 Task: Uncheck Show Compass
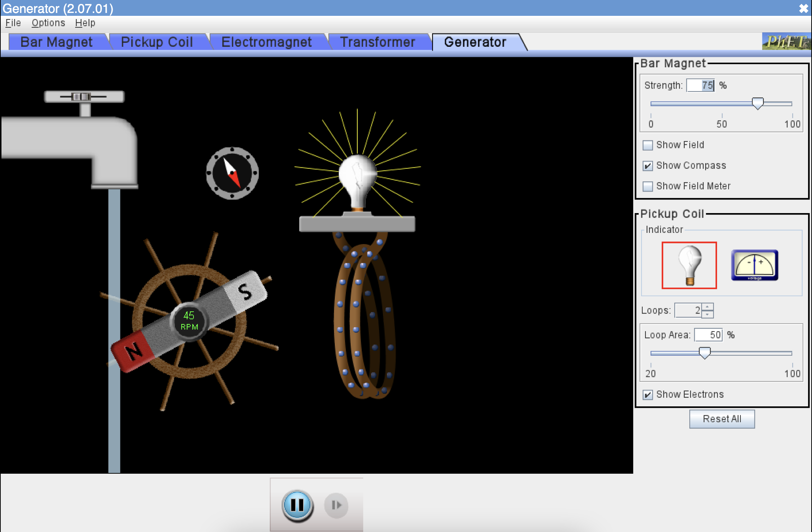click(x=648, y=166)
